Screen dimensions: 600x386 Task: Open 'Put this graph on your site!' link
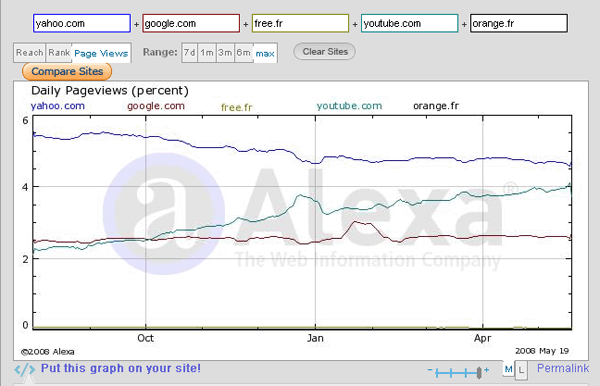121,368
